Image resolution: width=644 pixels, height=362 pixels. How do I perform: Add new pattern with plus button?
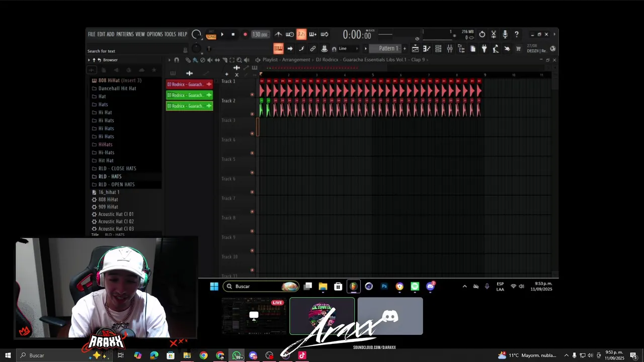[x=405, y=49]
